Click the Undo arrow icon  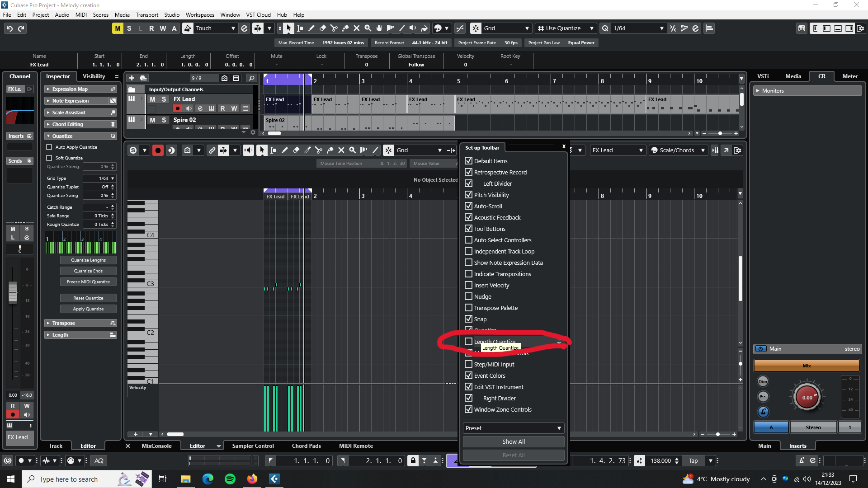[9, 28]
